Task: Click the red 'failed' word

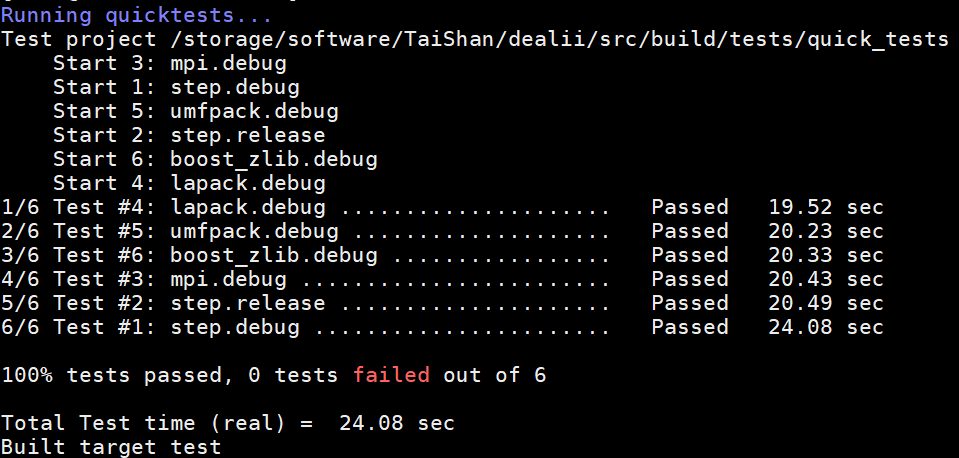Action: [391, 375]
